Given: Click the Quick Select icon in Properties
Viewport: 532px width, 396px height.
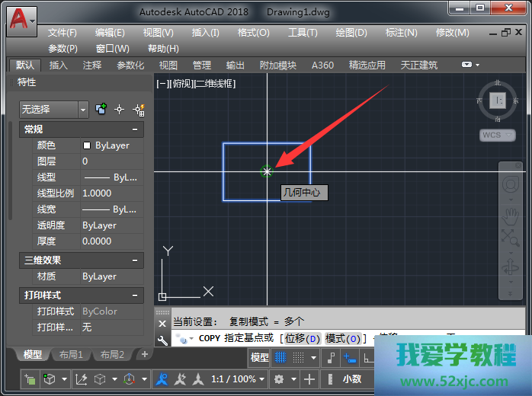Looking at the screenshot, I should click(x=138, y=110).
